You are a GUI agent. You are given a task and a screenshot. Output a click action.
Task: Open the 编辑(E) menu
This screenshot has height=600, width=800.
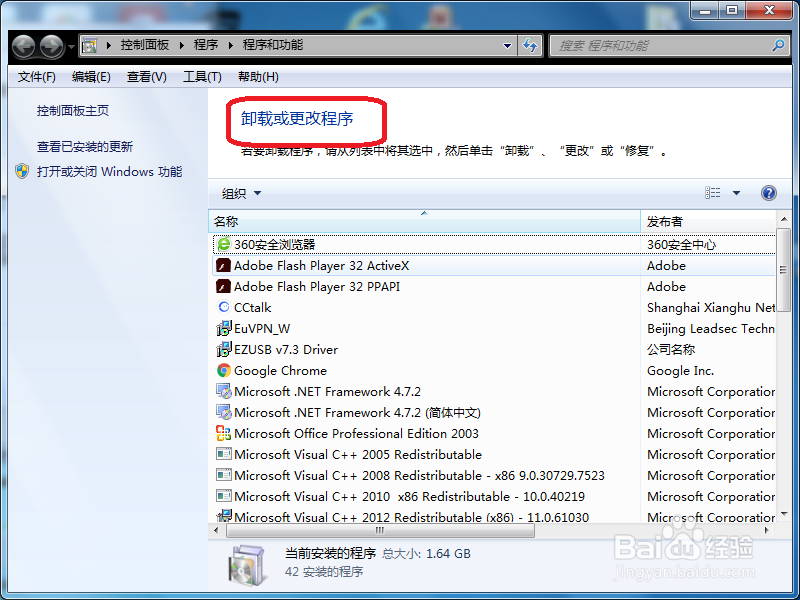click(91, 77)
